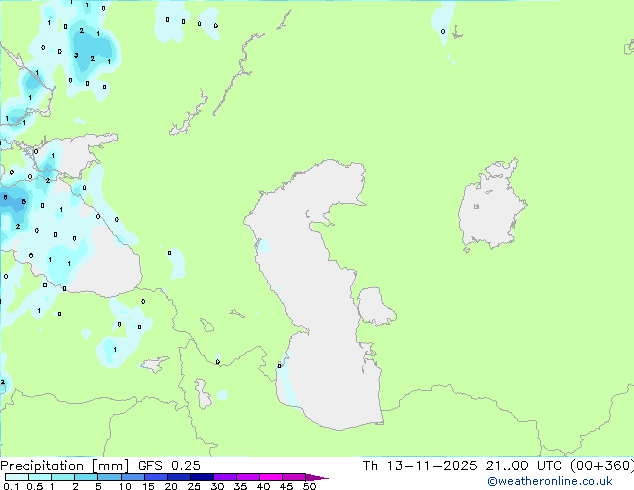This screenshot has height=490, width=634.
Task: Choose the 10–15 mm legend color swatch
Action: 132,477
